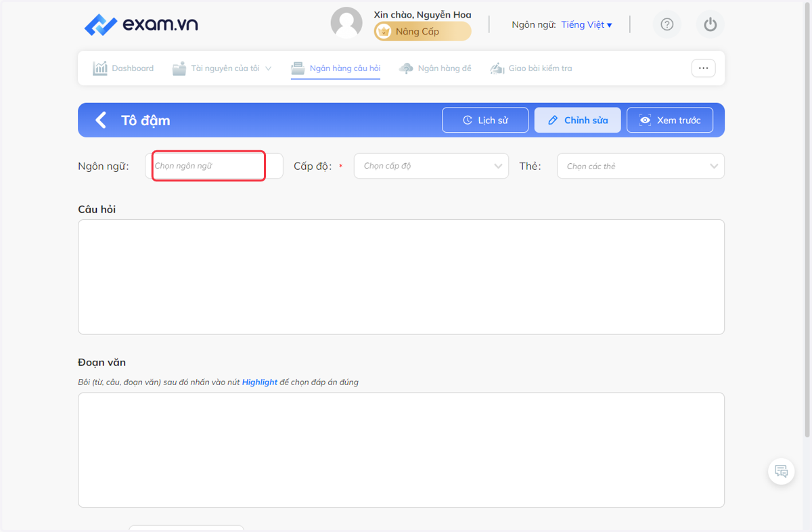Click inside the Đoạn văn text area
The width and height of the screenshot is (812, 532).
tap(401, 450)
